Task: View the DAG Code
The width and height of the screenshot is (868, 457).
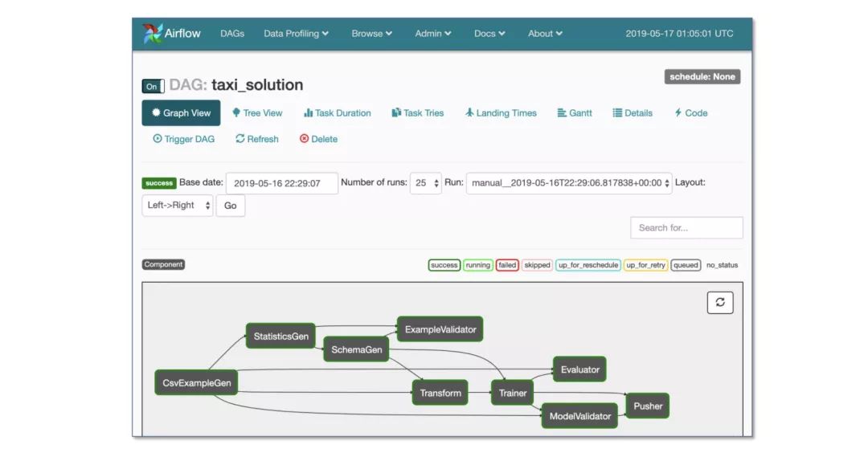Action: click(x=690, y=113)
